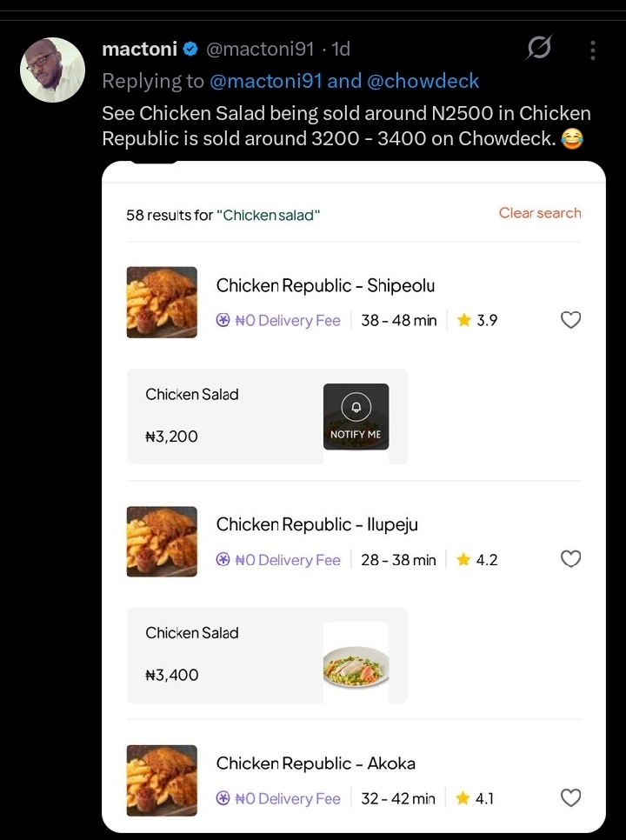
Task: Open the Grok icon on tweet
Action: click(538, 48)
